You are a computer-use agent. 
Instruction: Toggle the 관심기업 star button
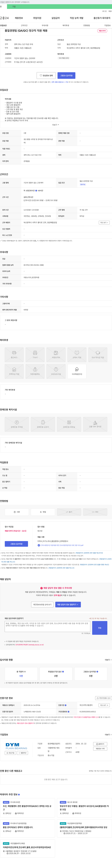click(10, 753)
